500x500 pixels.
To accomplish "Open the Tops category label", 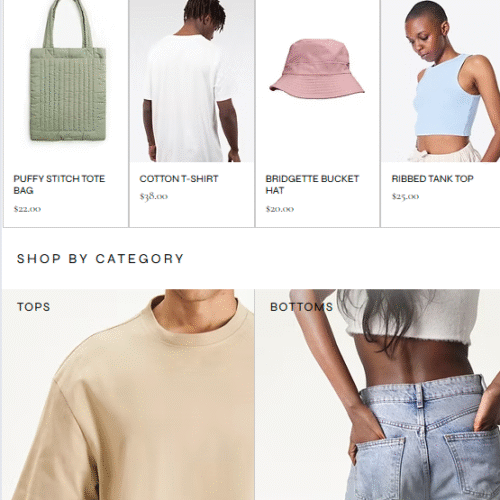I will (x=34, y=307).
